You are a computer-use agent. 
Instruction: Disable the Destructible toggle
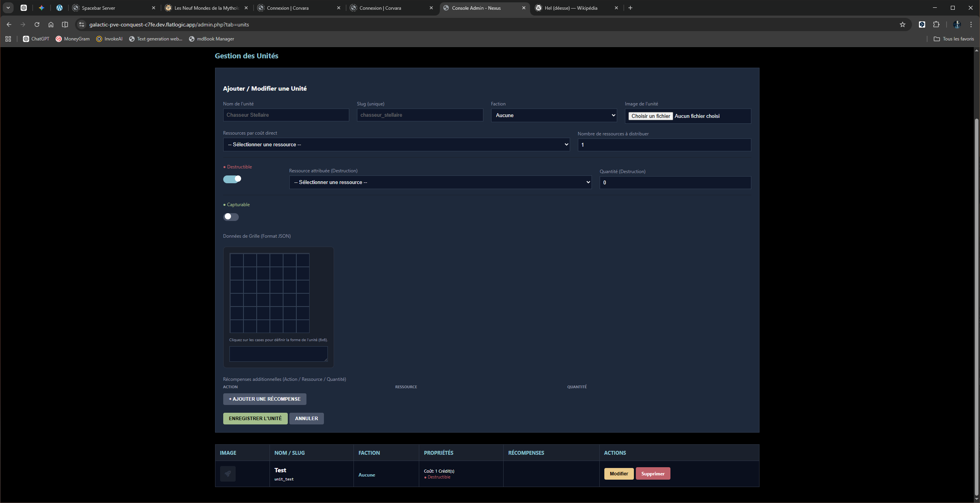232,179
